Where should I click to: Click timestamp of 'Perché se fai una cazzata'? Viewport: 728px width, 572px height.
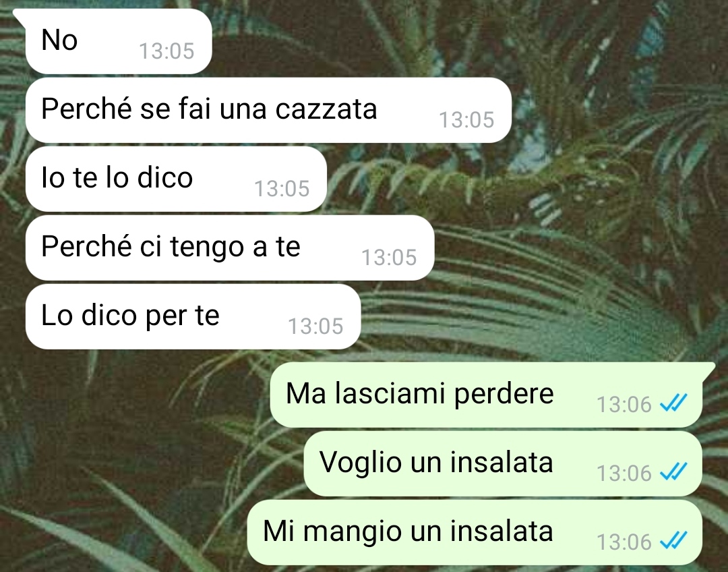click(466, 120)
